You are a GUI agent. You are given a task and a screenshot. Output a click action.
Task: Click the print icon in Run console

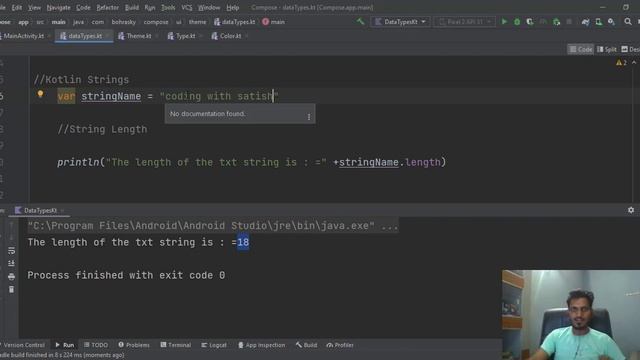pyautogui.click(x=11, y=276)
